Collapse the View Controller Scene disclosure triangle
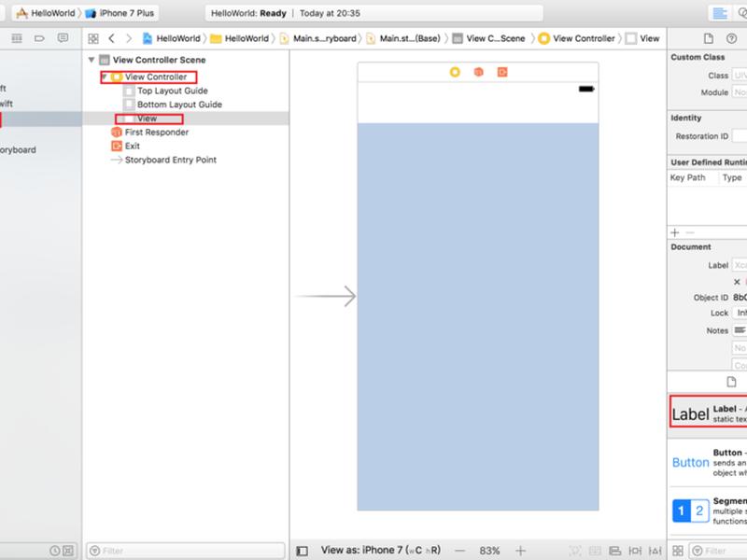 pos(92,60)
